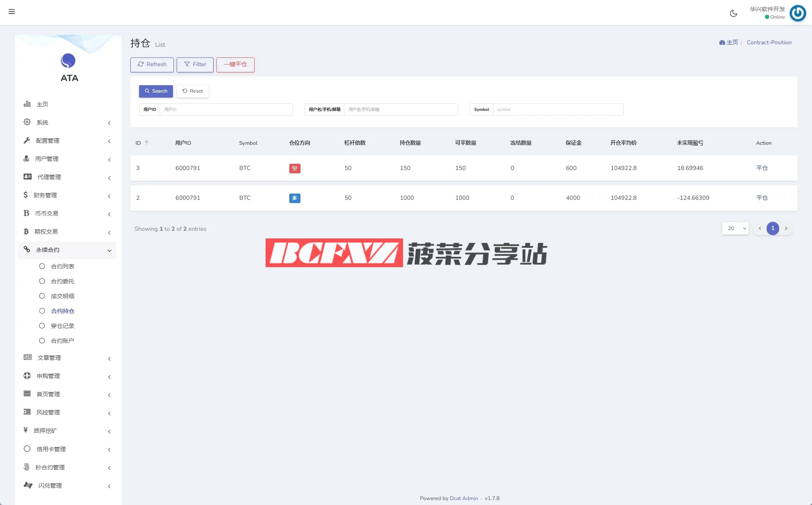Click the system gear icon
The width and height of the screenshot is (812, 505).
(x=27, y=122)
